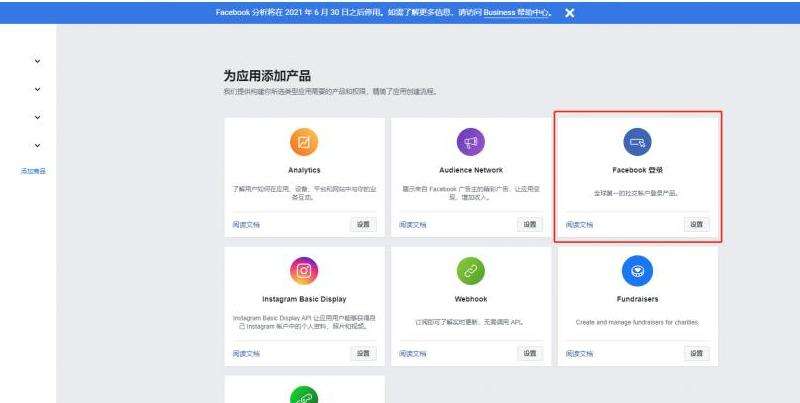Viewport: 800px width, 403px height.
Task: Select 添加商品 in the left sidebar
Action: click(x=33, y=171)
